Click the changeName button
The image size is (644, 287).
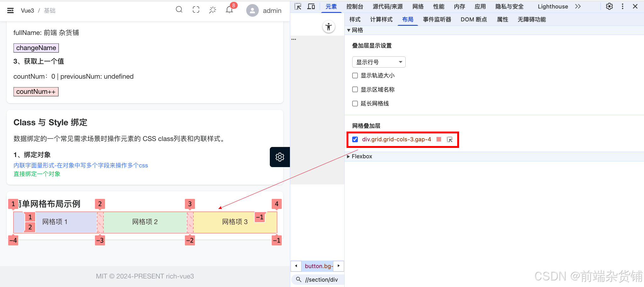(36, 48)
